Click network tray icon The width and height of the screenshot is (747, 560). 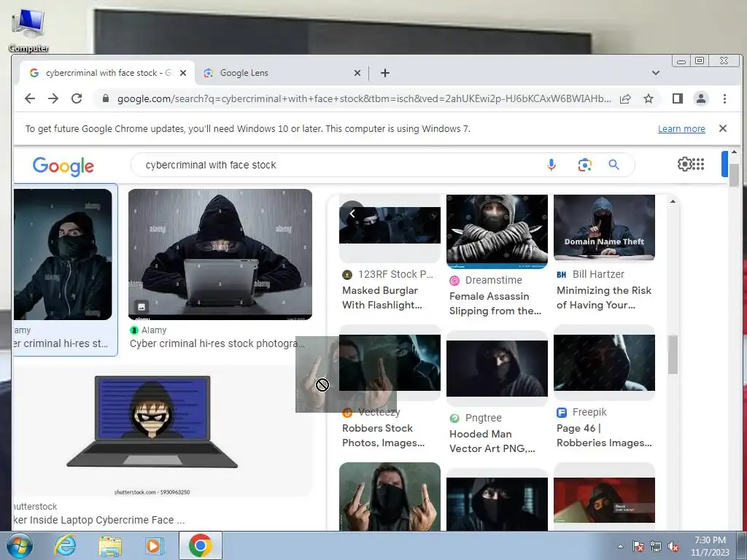click(656, 547)
